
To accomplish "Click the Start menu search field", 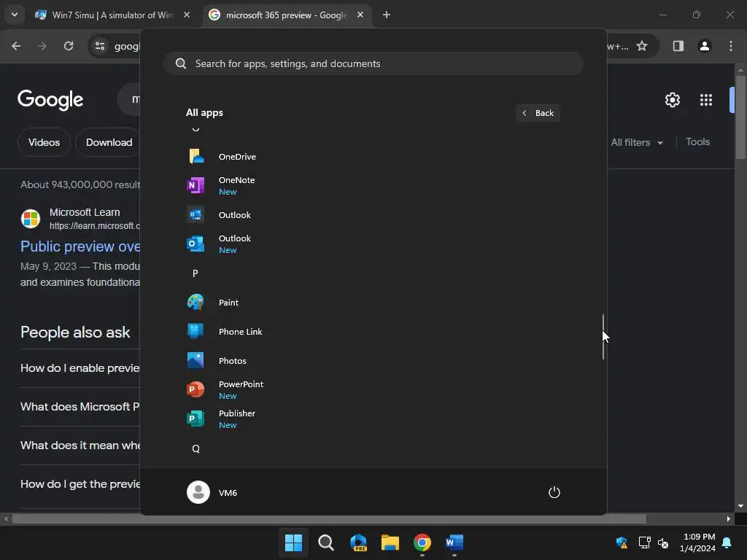I will pyautogui.click(x=373, y=64).
